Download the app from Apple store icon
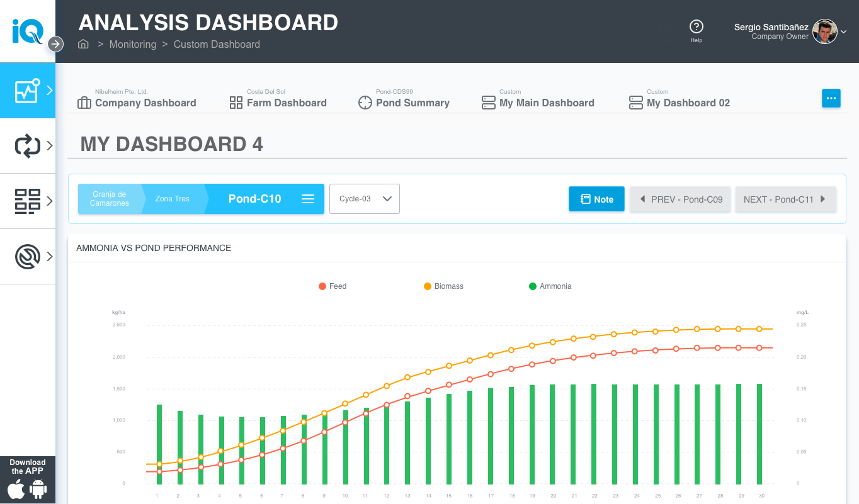 pyautogui.click(x=16, y=490)
